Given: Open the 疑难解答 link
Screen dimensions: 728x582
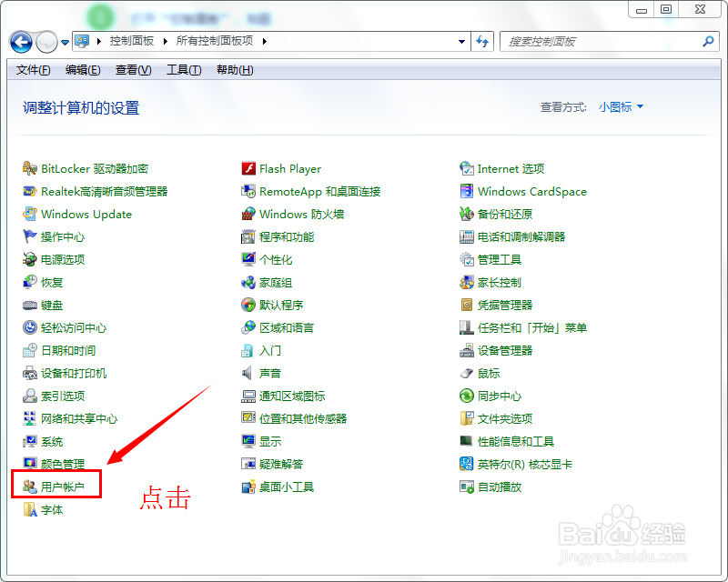Looking at the screenshot, I should (x=281, y=464).
